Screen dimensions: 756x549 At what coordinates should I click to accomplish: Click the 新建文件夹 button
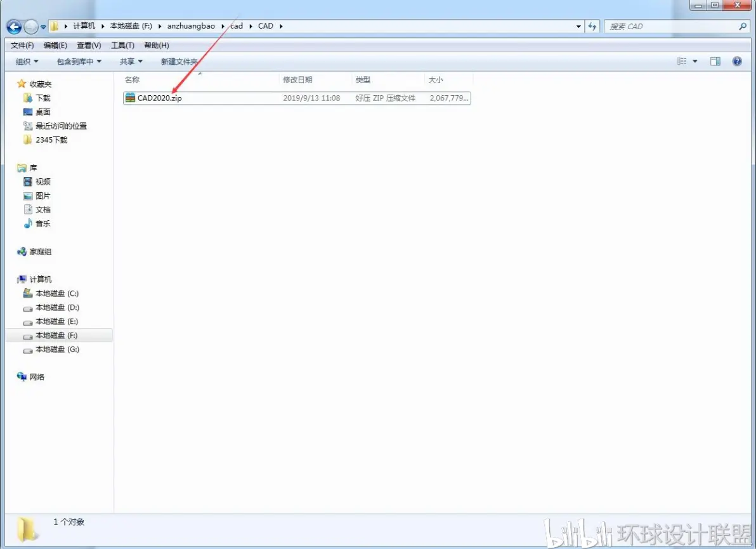(x=179, y=62)
